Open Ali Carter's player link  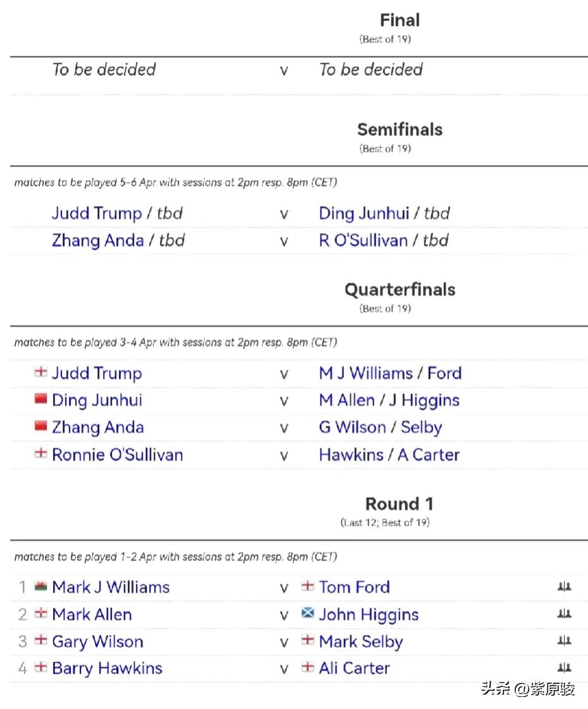354,669
